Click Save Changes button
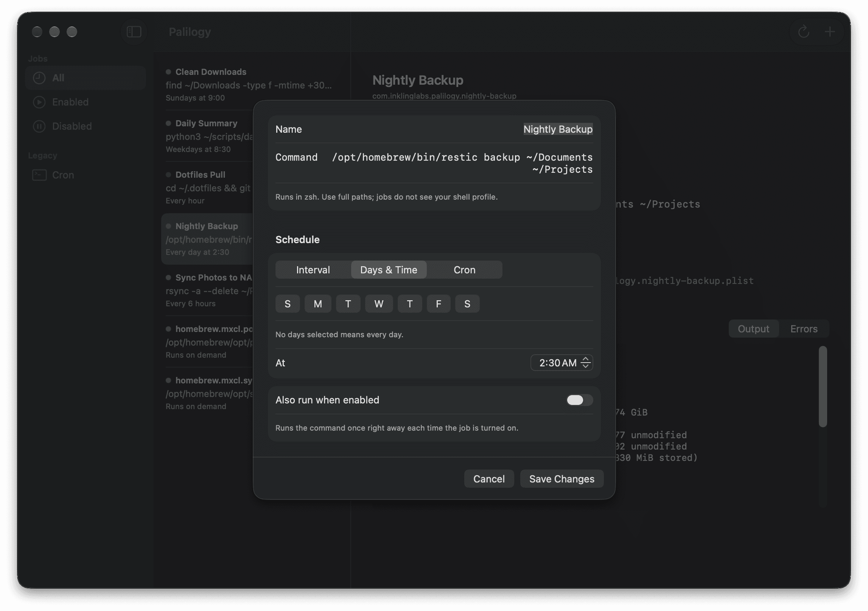The height and width of the screenshot is (611, 868). tap(562, 479)
